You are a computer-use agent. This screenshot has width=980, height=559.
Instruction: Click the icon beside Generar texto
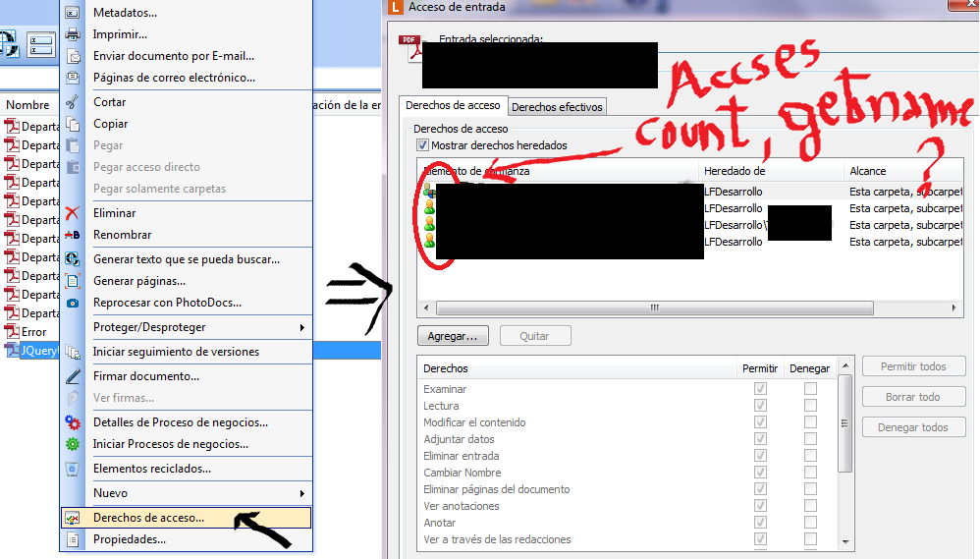73,258
